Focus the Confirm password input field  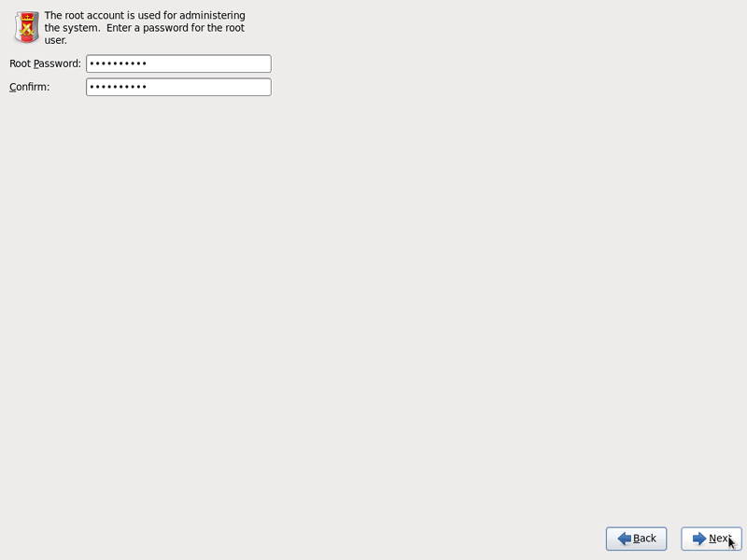(178, 87)
